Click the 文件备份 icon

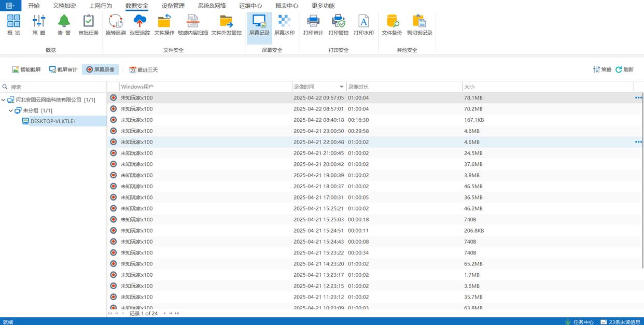[x=391, y=24]
